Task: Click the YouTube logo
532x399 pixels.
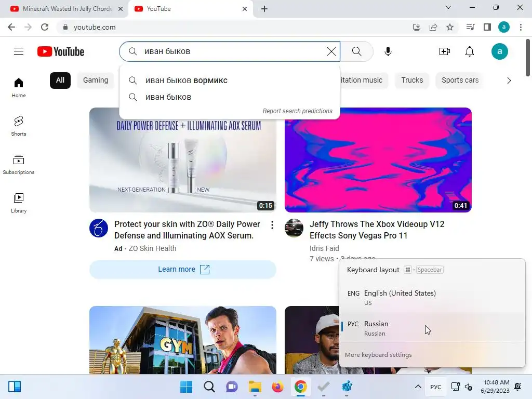Action: click(x=61, y=51)
